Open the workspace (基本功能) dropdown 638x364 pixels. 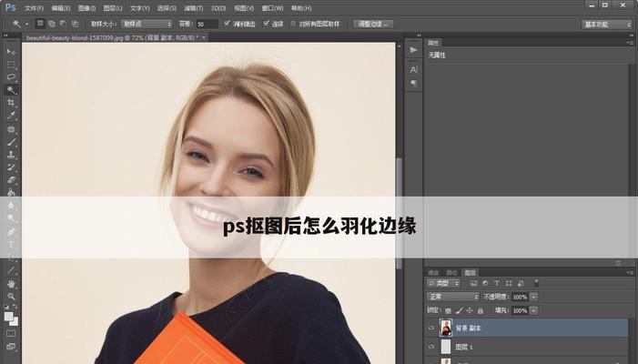606,25
